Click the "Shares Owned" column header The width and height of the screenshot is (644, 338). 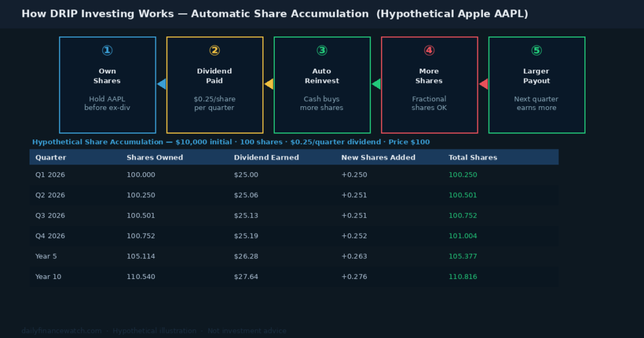coord(155,158)
